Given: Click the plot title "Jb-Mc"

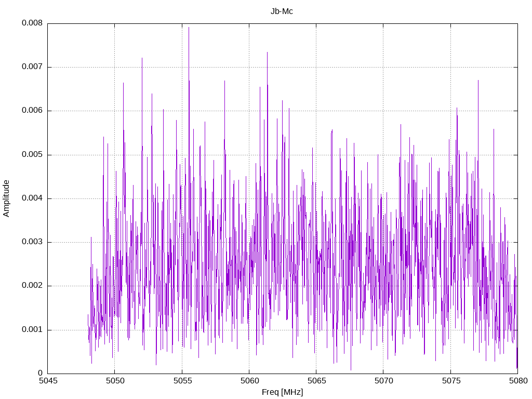Looking at the screenshot, I should (x=282, y=11).
